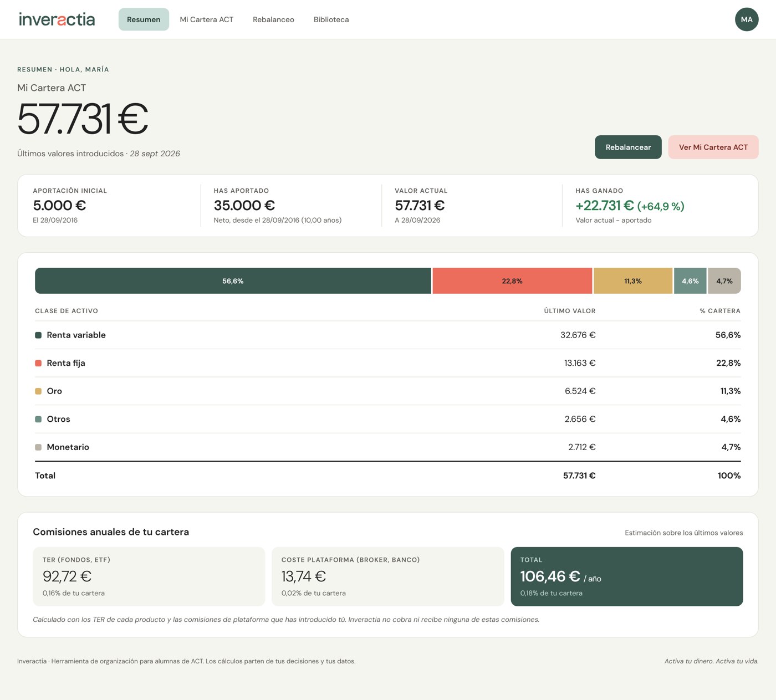776x700 pixels.
Task: Click the Rebalancear button
Action: pos(628,147)
